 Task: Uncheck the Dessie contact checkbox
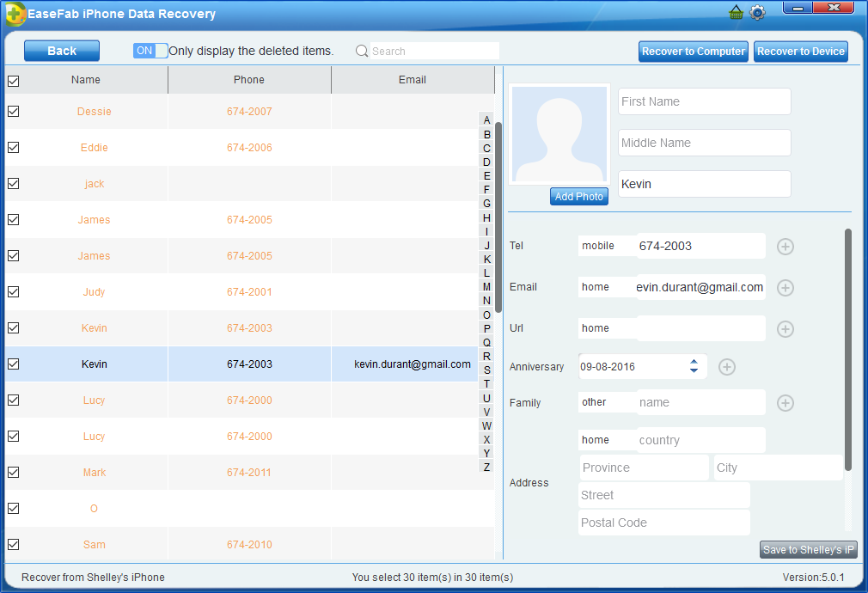[x=13, y=111]
